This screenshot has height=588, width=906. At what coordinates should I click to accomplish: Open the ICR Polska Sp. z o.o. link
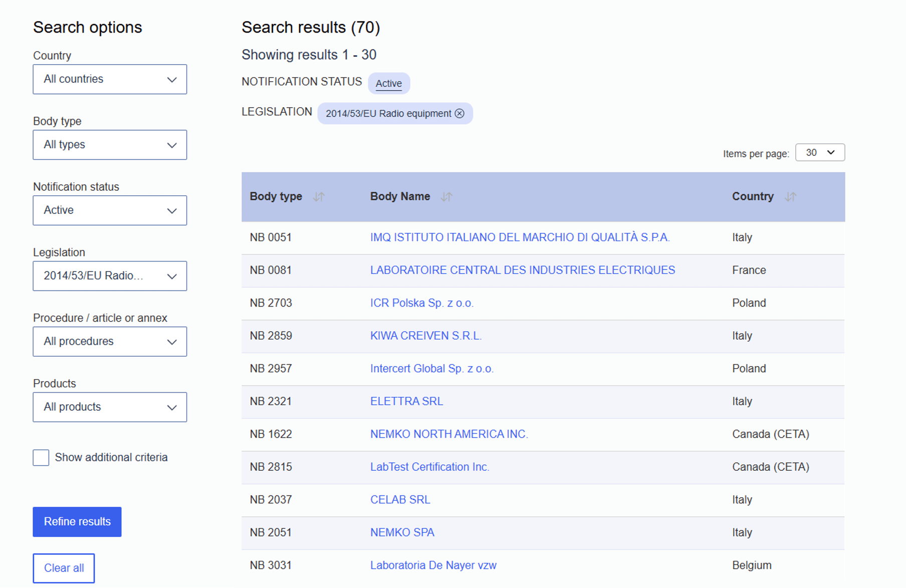coord(421,303)
